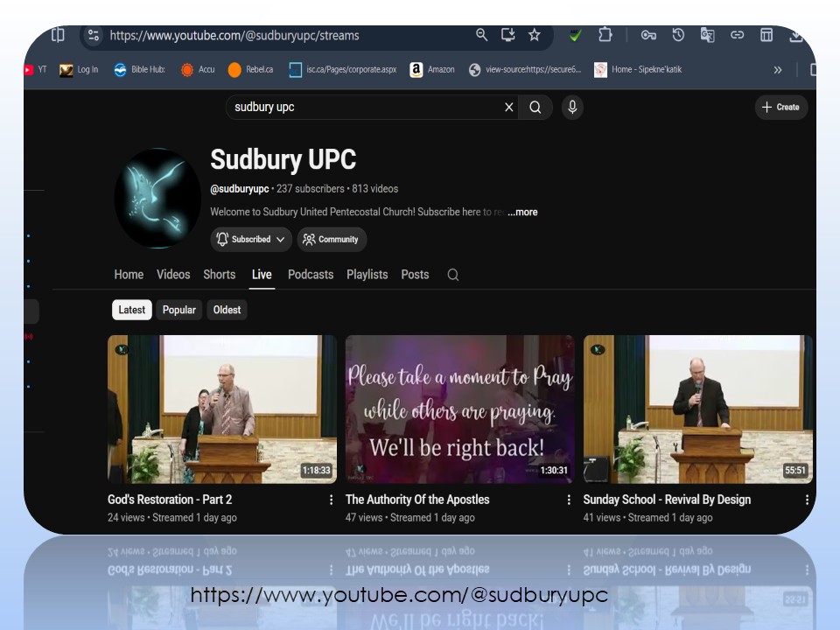Image resolution: width=840 pixels, height=630 pixels.
Task: Clear the YouTube search text with X
Action: [x=509, y=107]
